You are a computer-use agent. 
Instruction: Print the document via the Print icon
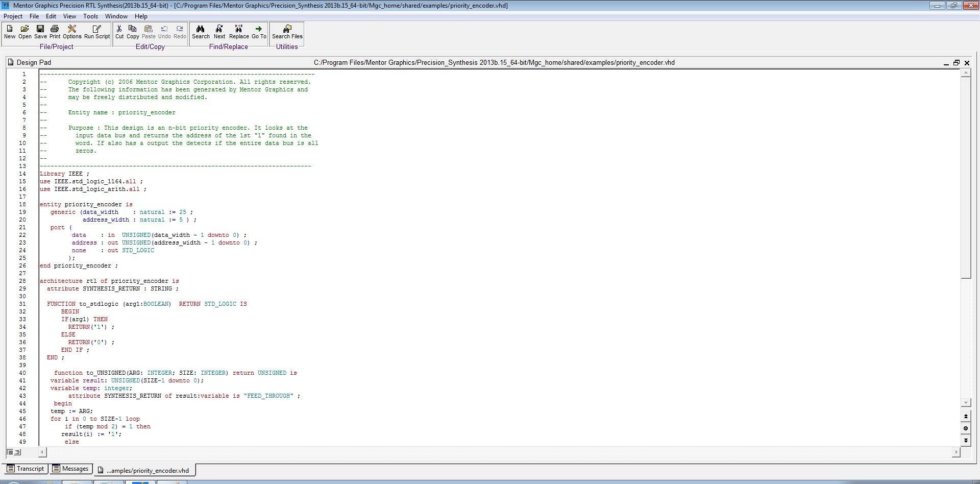(55, 32)
